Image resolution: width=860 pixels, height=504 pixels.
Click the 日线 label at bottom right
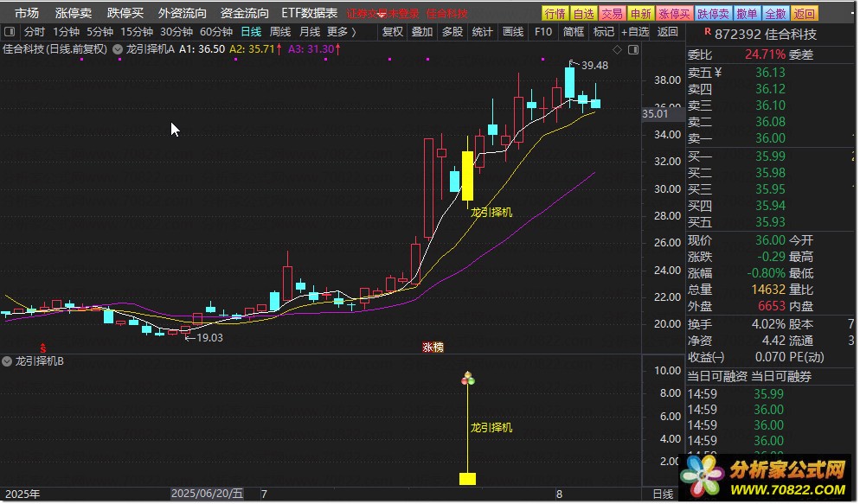coord(663,494)
